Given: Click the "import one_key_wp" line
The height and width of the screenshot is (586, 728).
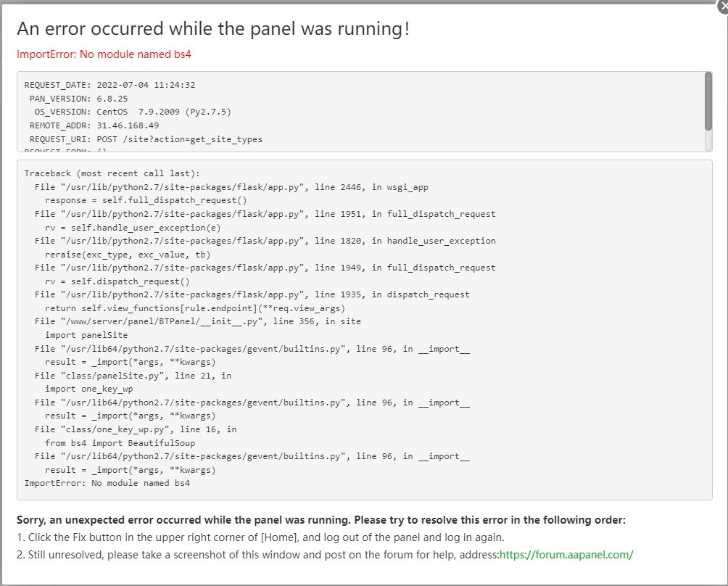Looking at the screenshot, I should [x=88, y=389].
